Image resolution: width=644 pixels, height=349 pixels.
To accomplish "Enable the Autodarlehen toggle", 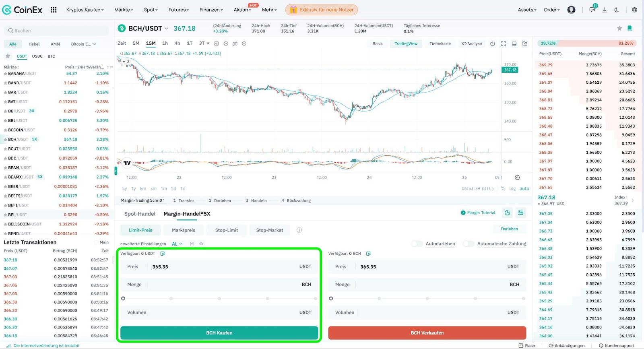I will pyautogui.click(x=417, y=244).
